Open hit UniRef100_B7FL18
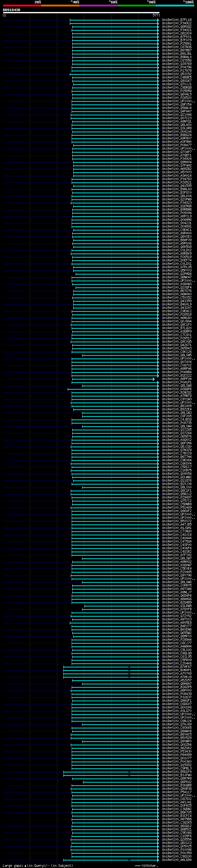 tap(176, 20)
